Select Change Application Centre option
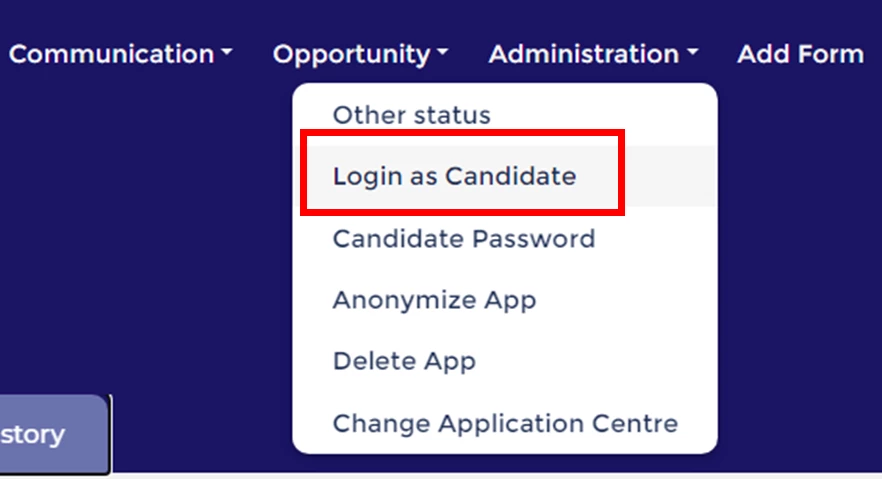This screenshot has height=479, width=882. point(505,423)
